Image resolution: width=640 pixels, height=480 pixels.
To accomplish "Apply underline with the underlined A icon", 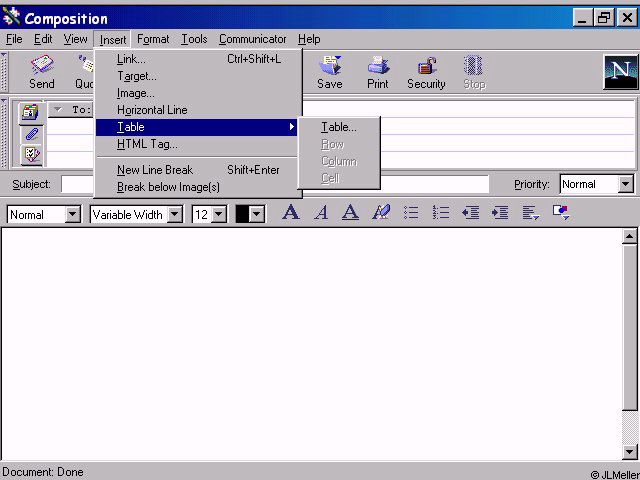I will pos(350,212).
